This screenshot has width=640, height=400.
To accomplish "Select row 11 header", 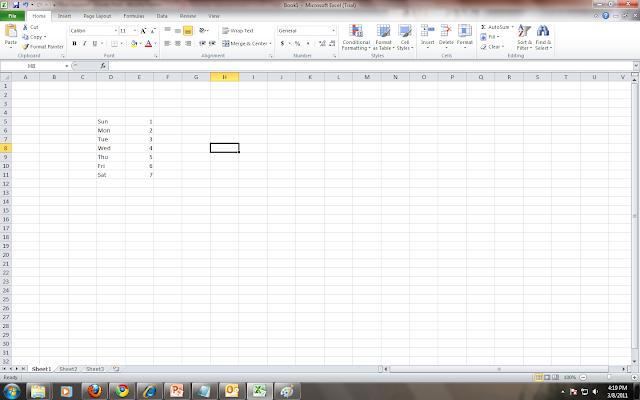I will [6, 175].
